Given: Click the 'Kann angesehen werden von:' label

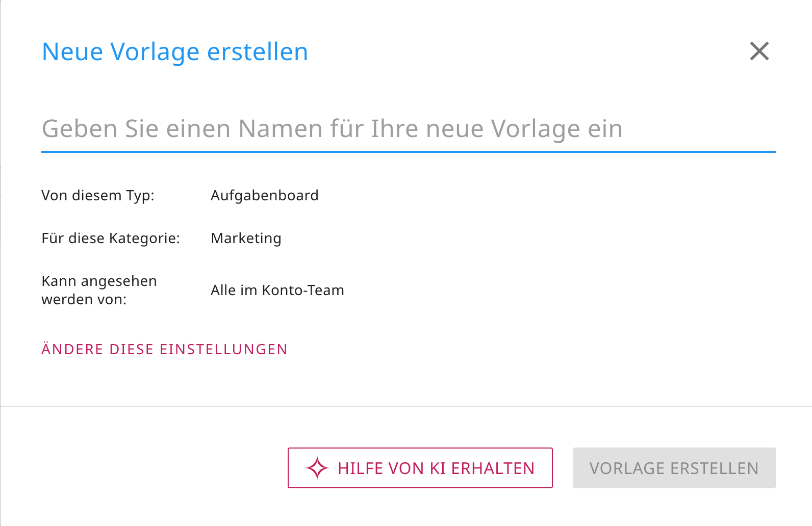Looking at the screenshot, I should point(99,290).
